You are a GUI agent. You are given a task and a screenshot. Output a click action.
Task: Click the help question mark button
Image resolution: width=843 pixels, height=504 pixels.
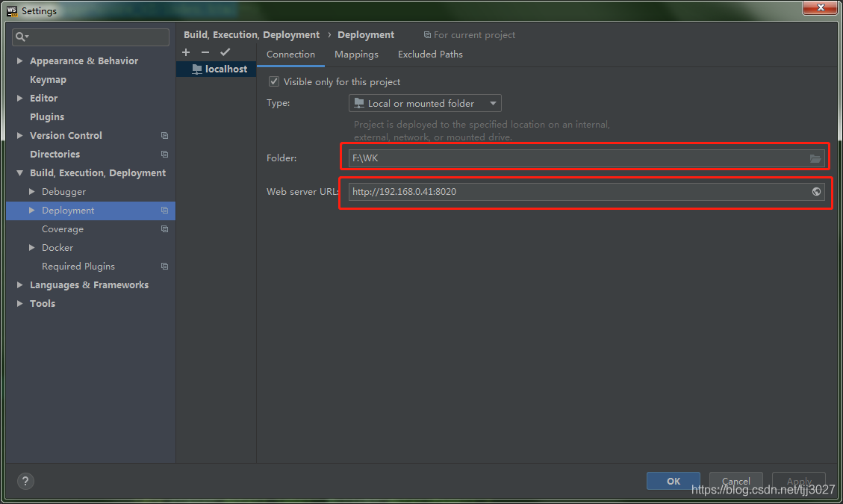coord(25,481)
